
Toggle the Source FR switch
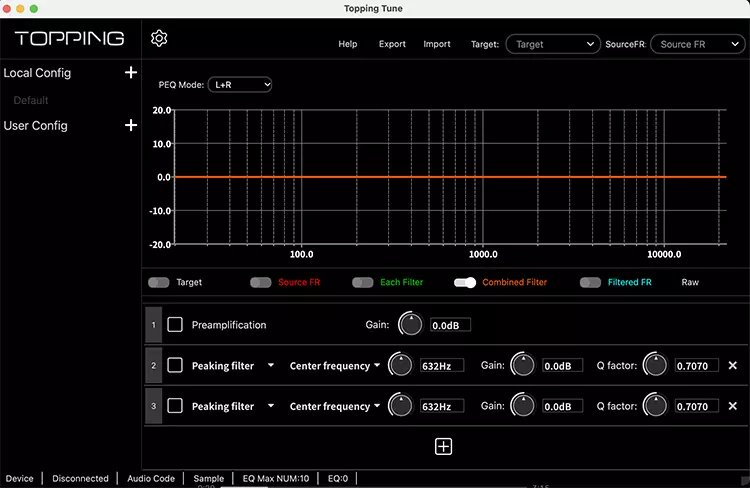coord(261,282)
